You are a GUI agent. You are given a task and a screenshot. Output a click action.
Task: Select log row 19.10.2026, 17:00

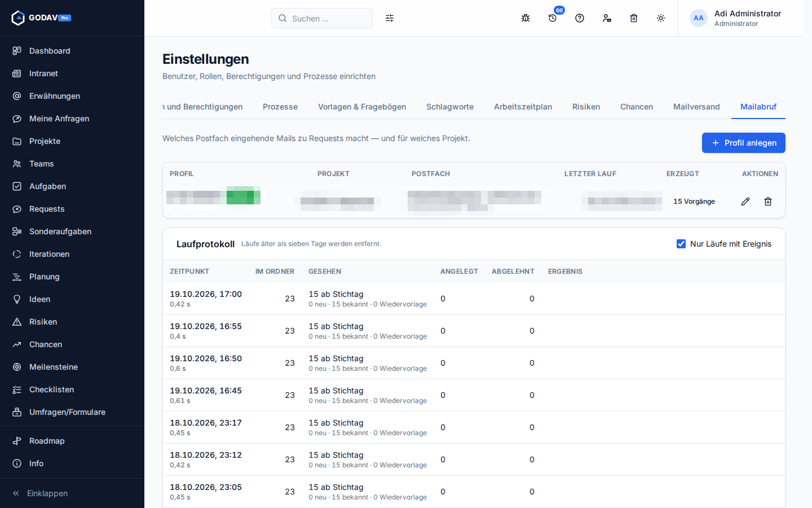coord(474,299)
